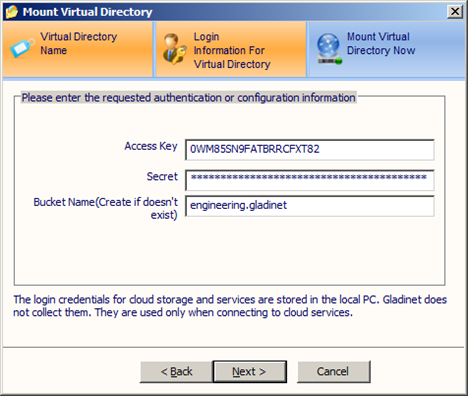Click inside the Access Key text field
Viewport: 468px width, 396px height.
point(310,150)
